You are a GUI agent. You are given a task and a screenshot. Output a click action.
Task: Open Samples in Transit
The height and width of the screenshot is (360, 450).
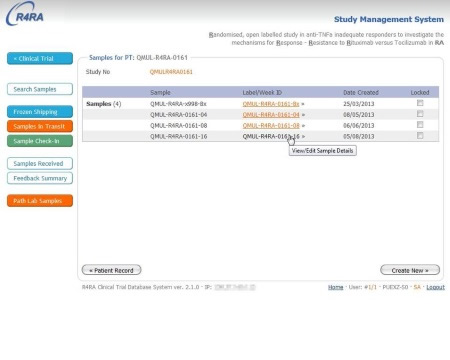click(x=40, y=126)
